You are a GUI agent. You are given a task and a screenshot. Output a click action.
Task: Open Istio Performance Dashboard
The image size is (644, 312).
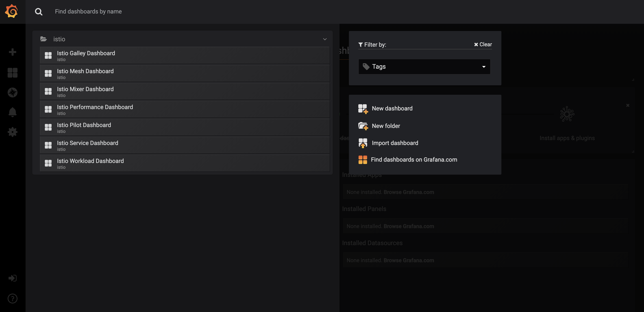pos(185,109)
